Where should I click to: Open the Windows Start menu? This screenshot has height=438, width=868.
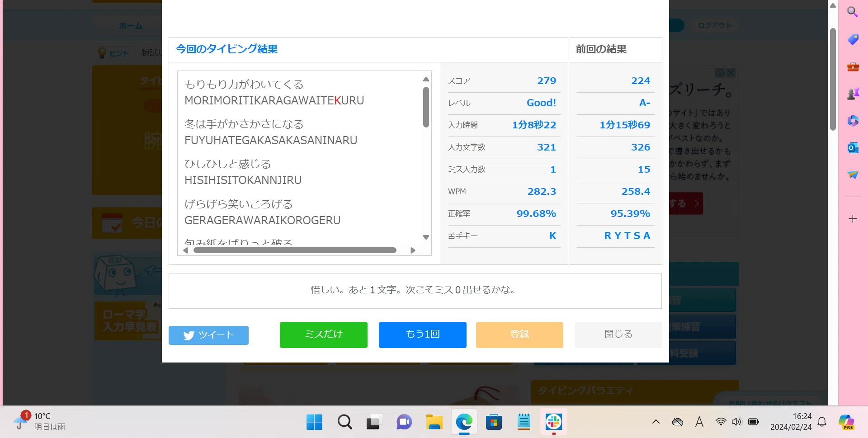[x=314, y=422]
